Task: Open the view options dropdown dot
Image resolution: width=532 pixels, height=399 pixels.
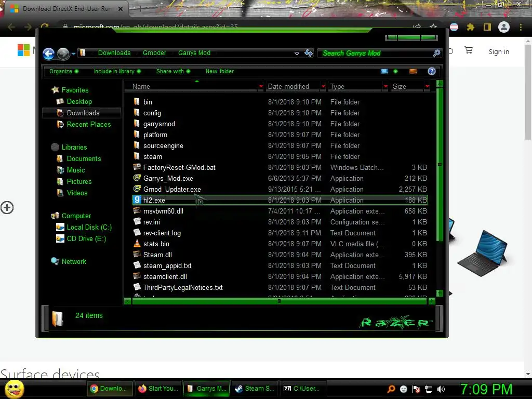Action: tap(395, 71)
